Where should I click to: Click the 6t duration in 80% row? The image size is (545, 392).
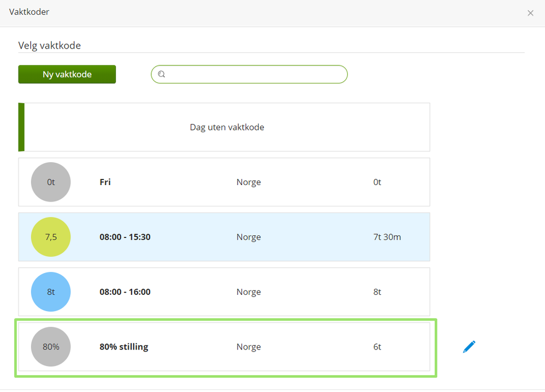pyautogui.click(x=377, y=347)
